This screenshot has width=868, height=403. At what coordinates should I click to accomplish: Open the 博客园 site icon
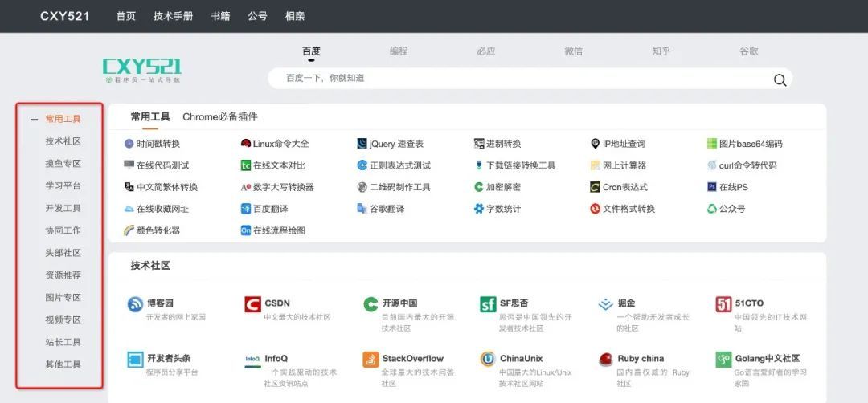(x=136, y=304)
